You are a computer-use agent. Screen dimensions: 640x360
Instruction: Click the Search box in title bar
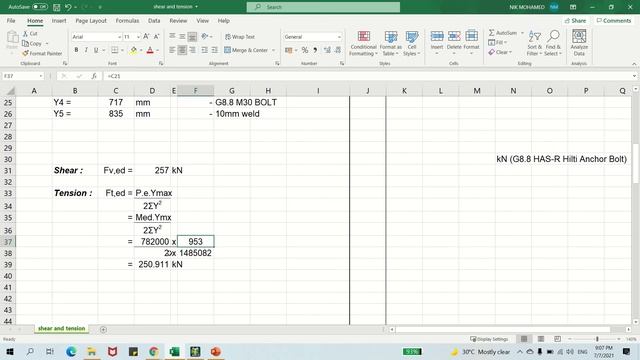tap(323, 7)
